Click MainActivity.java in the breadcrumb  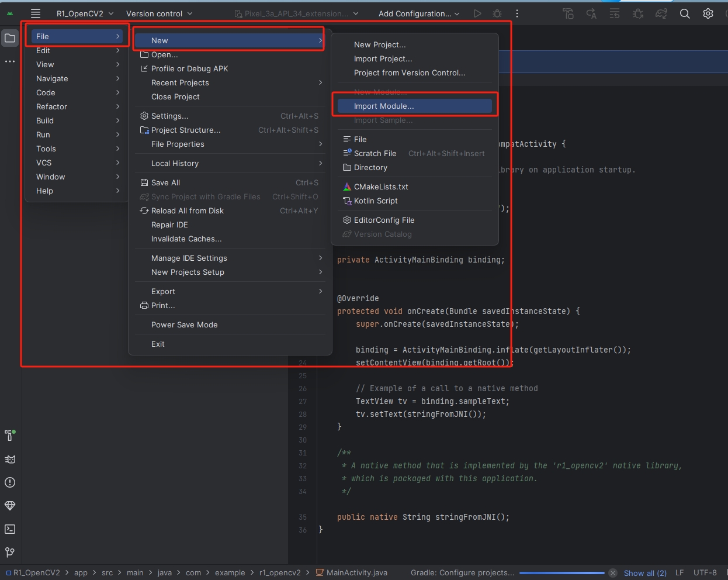coord(351,573)
